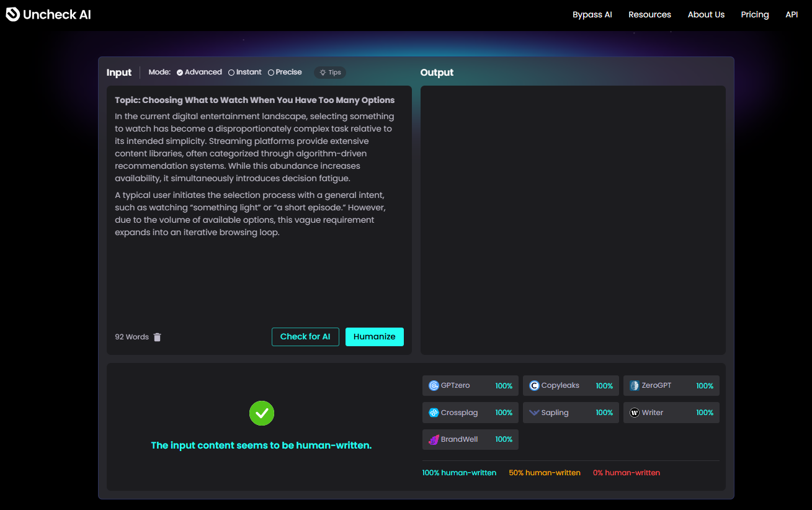Click the Writer detector icon
812x510 pixels.
635,413
